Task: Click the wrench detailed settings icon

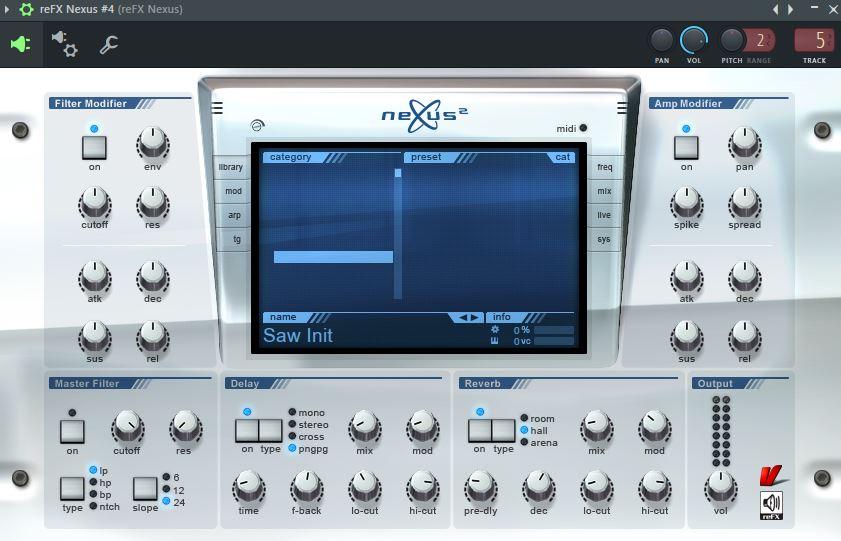Action: pyautogui.click(x=108, y=44)
